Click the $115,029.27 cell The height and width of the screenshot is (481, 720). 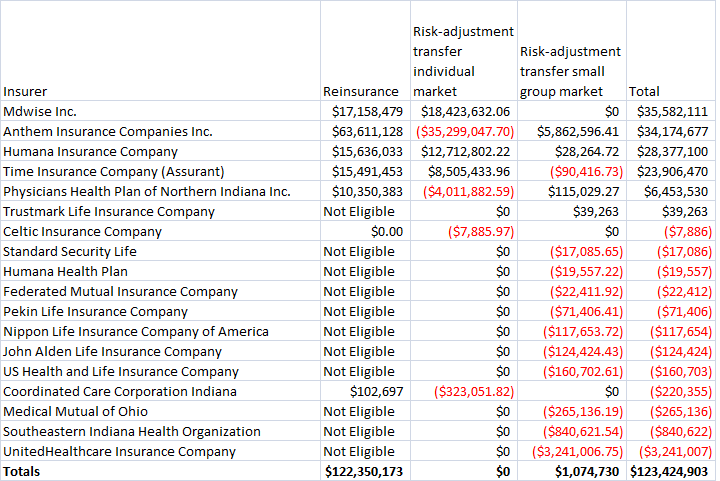coord(572,191)
